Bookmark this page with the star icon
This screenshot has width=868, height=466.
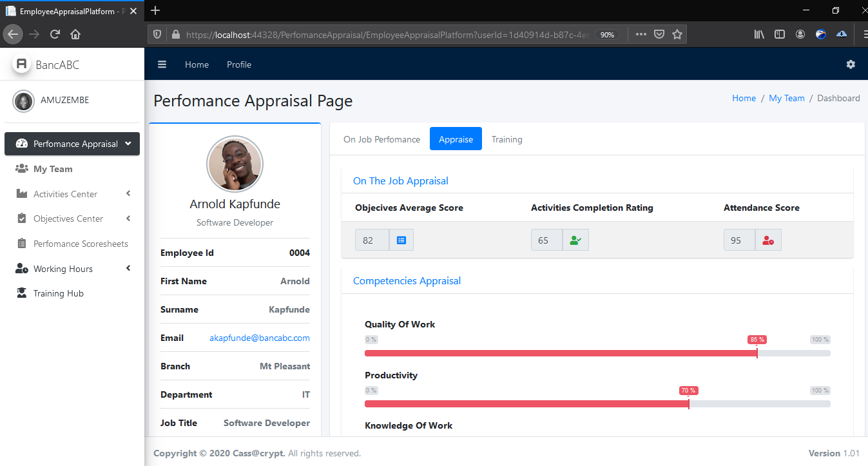677,35
